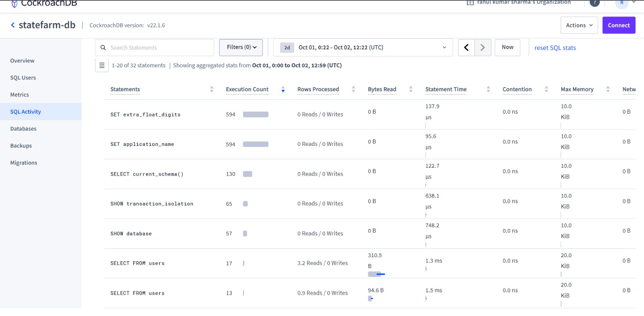
Task: Click Execution Count column header
Action: [x=247, y=89]
